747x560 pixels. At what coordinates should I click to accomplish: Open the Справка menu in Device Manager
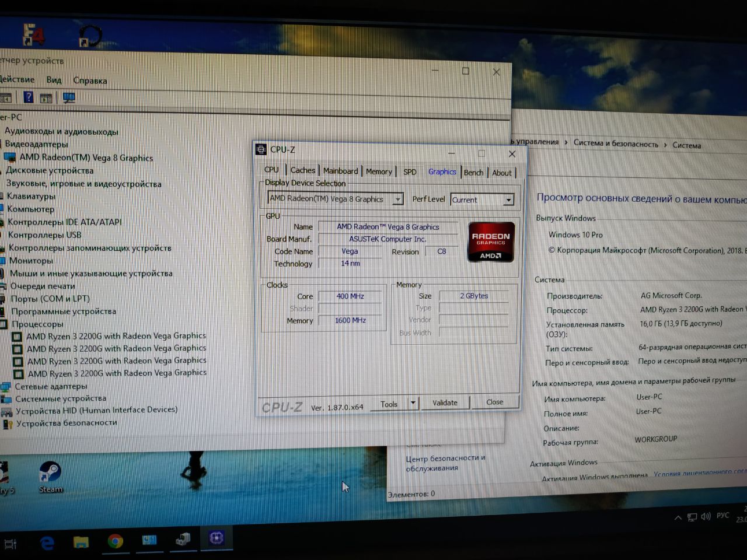click(90, 80)
